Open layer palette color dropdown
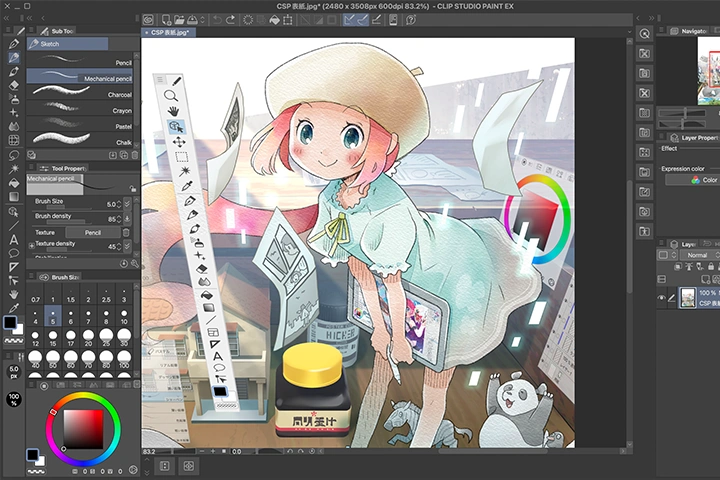This screenshot has width=720, height=480. (x=667, y=255)
